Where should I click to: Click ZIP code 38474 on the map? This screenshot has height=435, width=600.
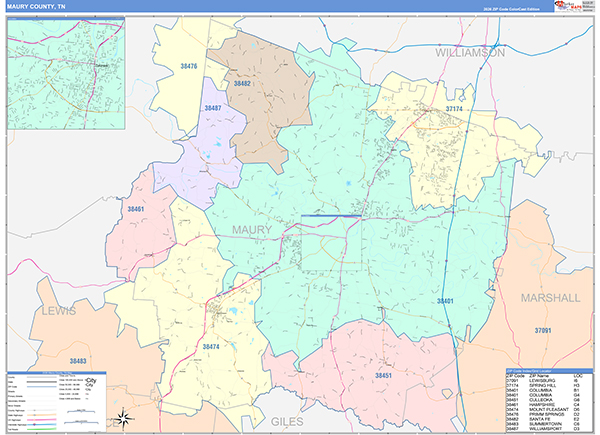pyautogui.click(x=211, y=347)
